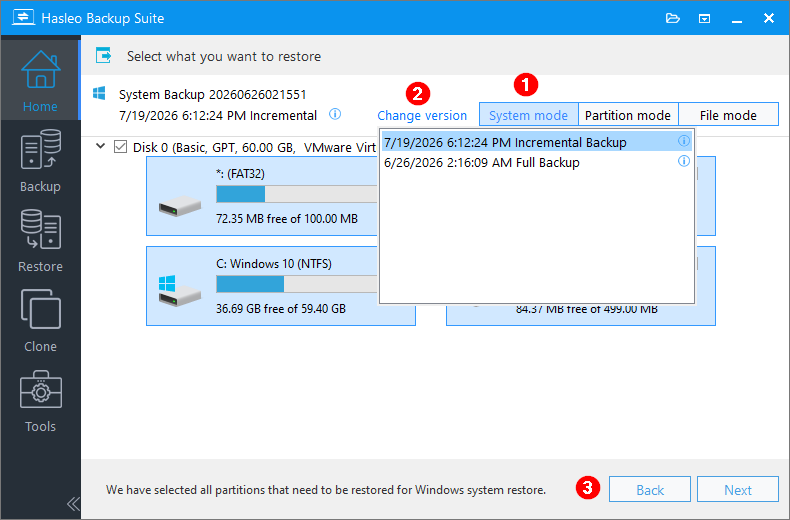Click the FAT32 partition usage bar

point(297,194)
